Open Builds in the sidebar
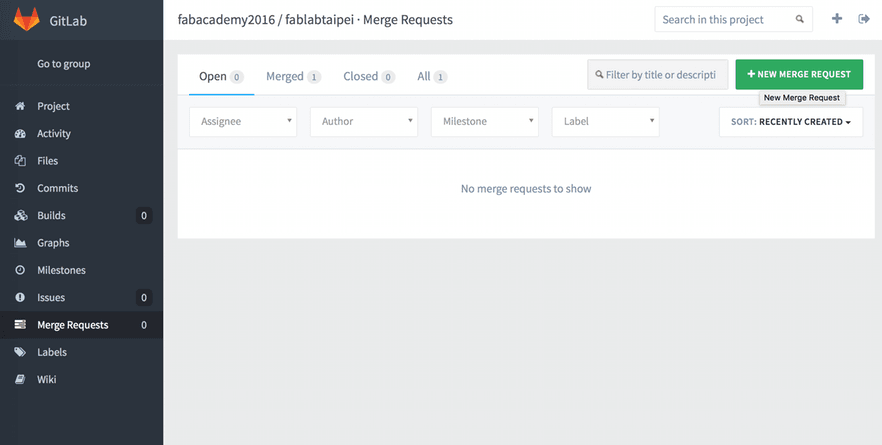882x445 pixels. pyautogui.click(x=82, y=215)
